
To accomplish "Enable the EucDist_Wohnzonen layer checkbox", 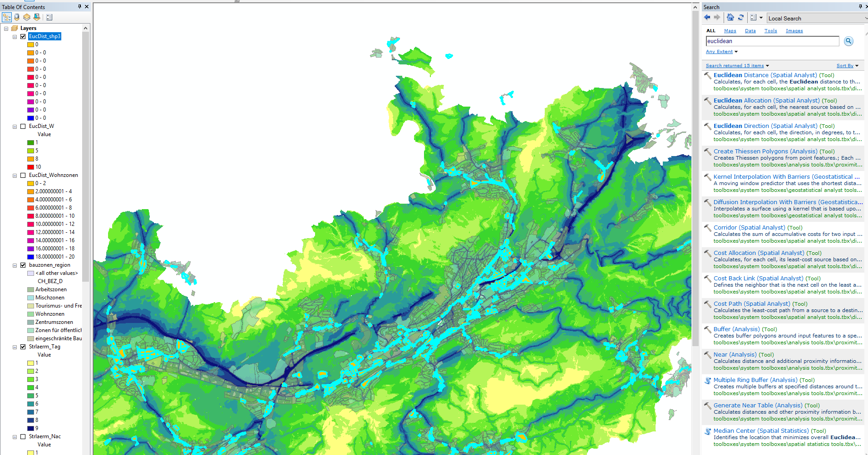I will 23,175.
